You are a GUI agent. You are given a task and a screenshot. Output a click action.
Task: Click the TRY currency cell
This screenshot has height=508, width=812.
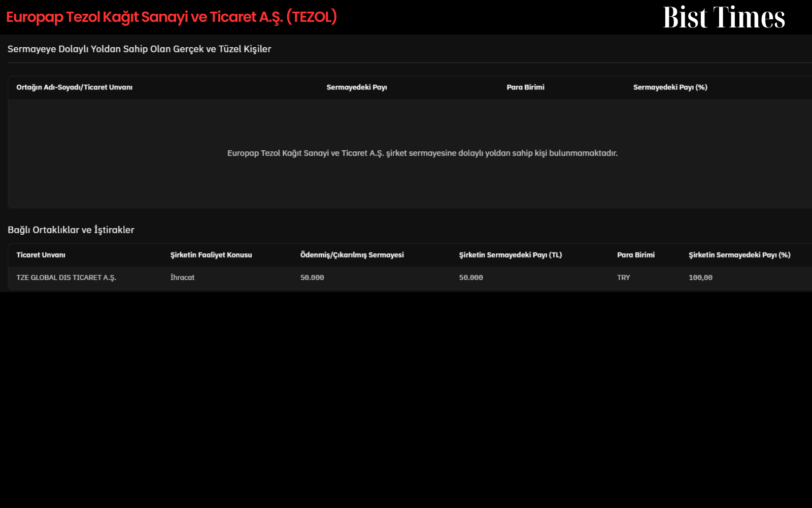tap(624, 278)
